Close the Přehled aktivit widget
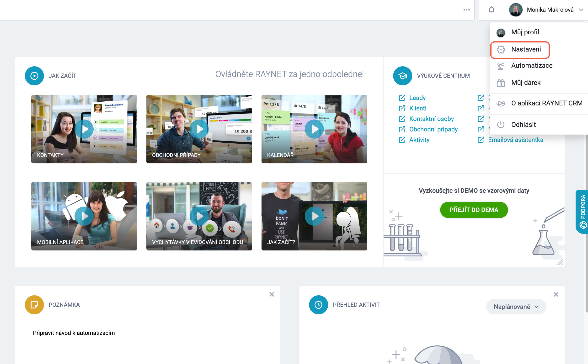 coord(556,294)
